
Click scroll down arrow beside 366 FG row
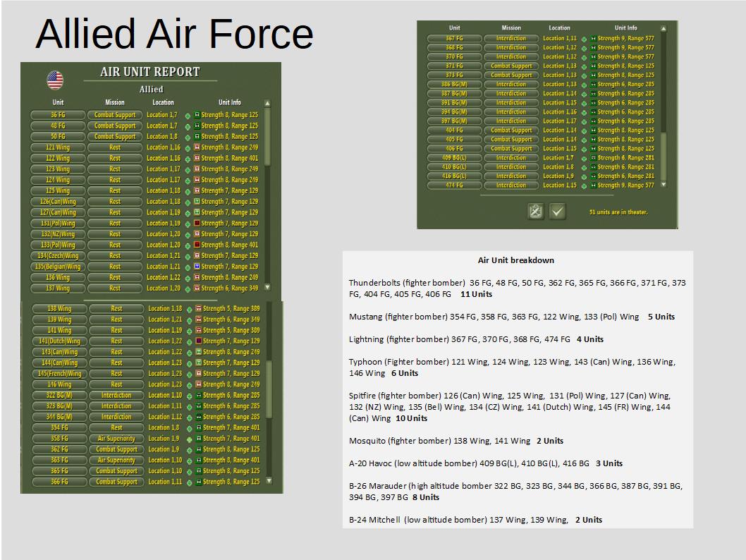coord(269,481)
